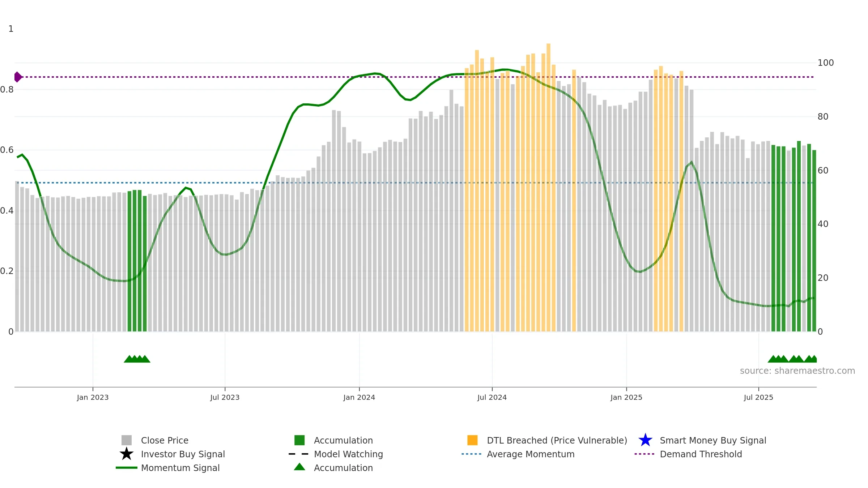Click the source: sharemaestro.com text

click(797, 371)
